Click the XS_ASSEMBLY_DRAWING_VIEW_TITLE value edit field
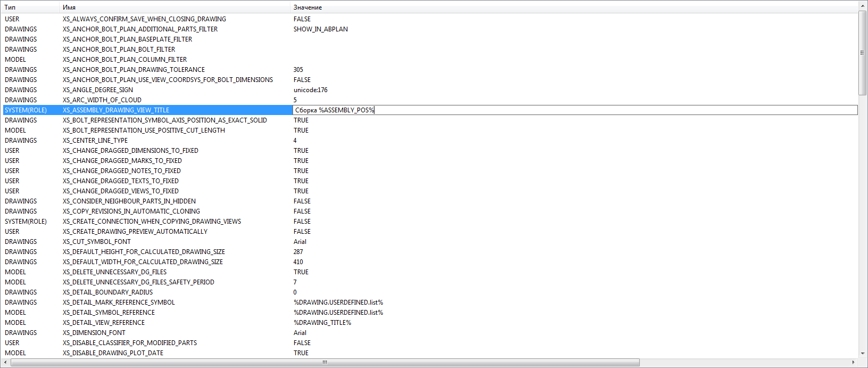The width and height of the screenshot is (868, 368). tap(574, 110)
